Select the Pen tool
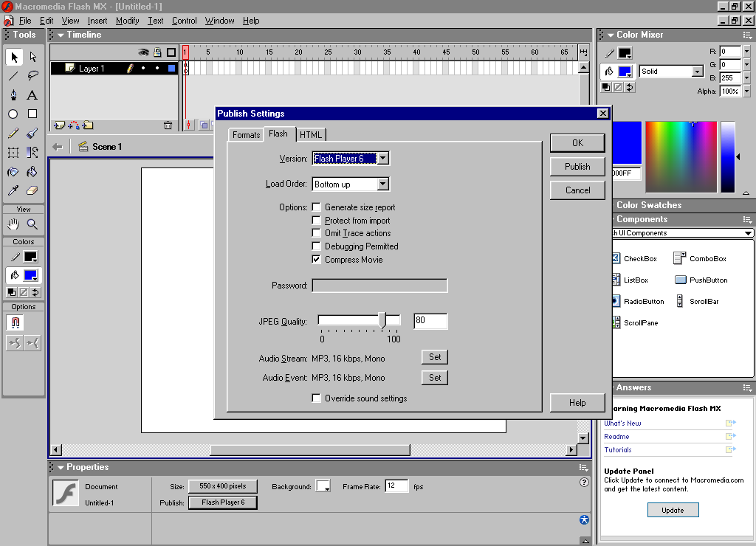This screenshot has width=756, height=546. point(14,95)
